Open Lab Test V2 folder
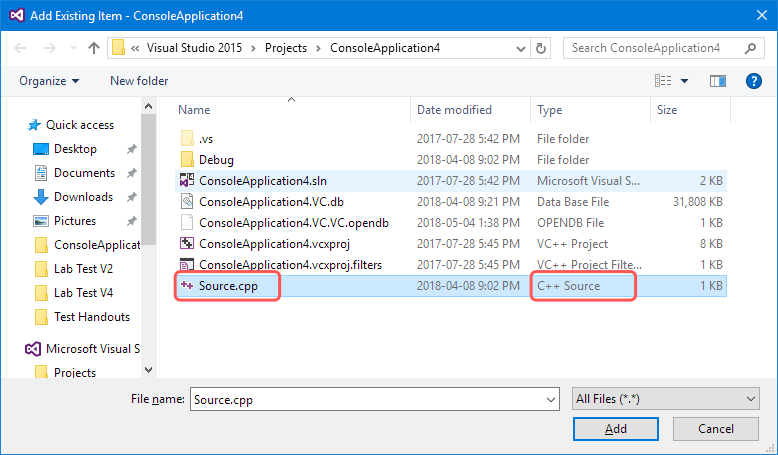 click(x=83, y=268)
